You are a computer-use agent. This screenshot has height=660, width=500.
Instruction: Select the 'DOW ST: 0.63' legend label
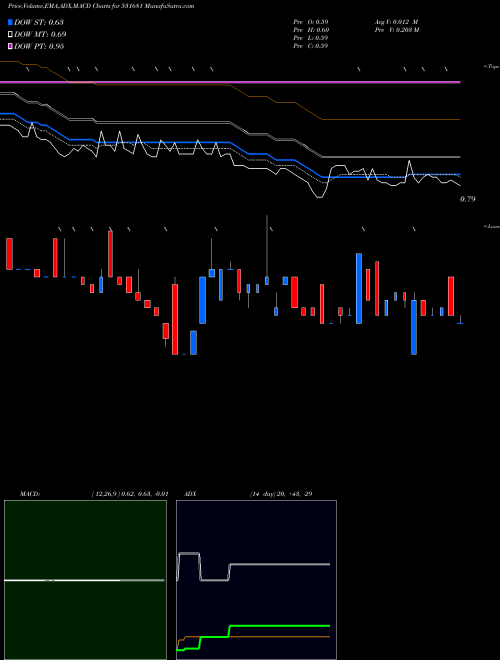click(39, 22)
